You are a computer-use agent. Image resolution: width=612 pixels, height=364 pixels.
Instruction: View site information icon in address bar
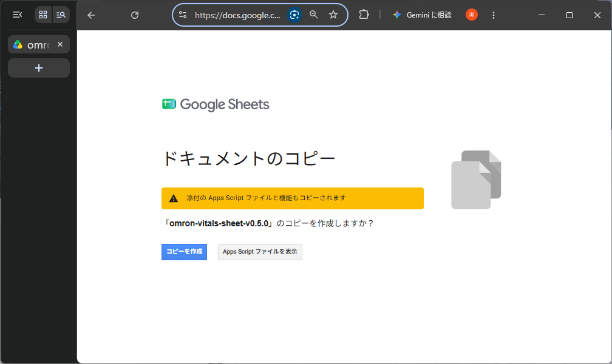183,15
